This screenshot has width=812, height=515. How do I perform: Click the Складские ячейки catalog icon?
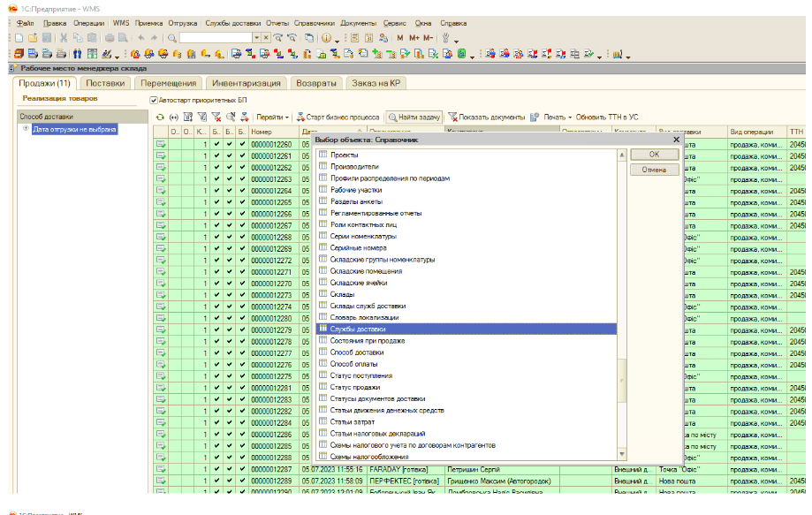[x=323, y=283]
